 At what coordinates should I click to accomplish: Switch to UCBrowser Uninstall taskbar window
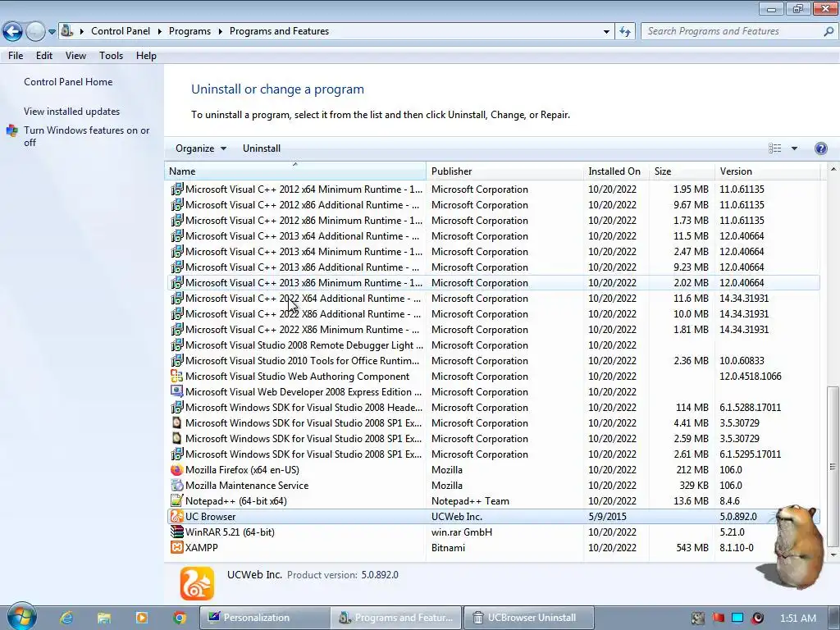click(x=529, y=618)
